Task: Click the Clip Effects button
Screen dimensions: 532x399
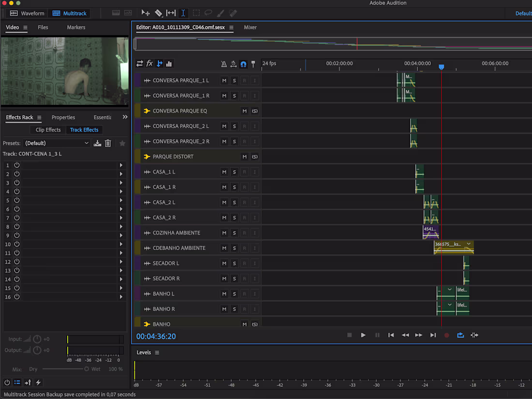Action: coord(47,130)
